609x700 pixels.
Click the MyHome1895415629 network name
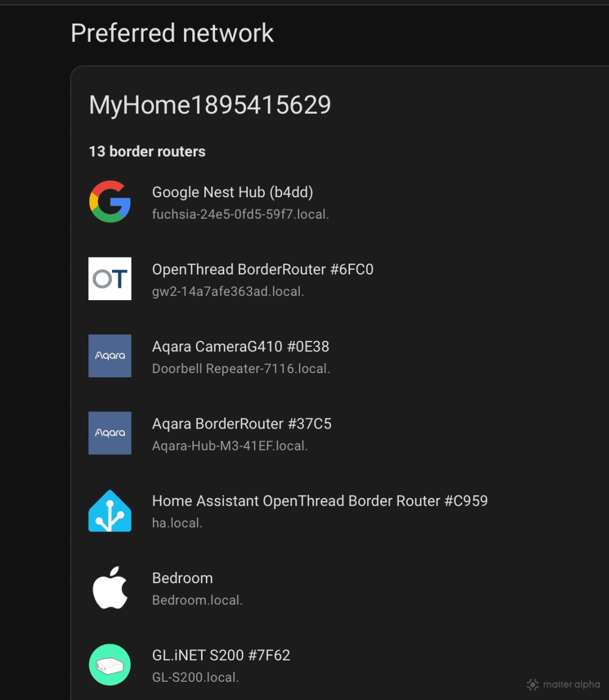209,105
